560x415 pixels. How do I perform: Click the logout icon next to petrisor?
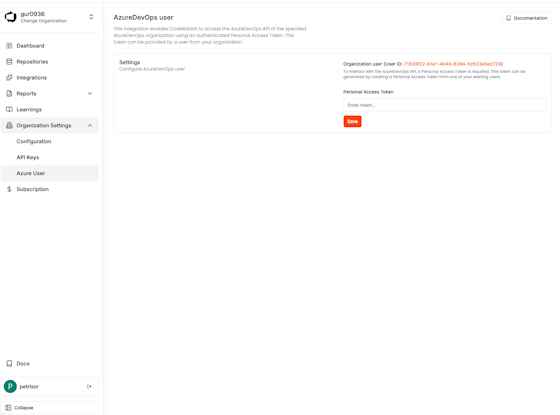tap(89, 386)
